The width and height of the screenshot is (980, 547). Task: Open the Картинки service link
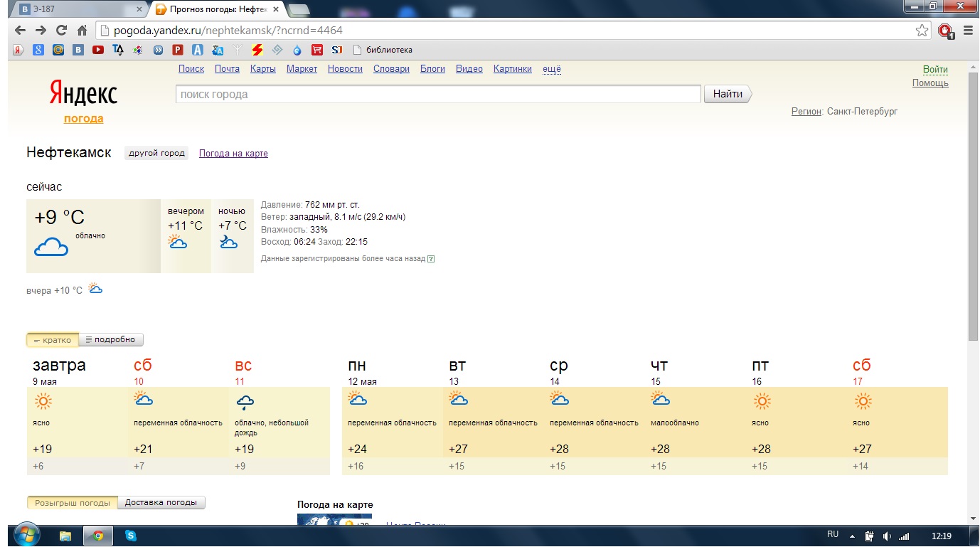click(512, 69)
